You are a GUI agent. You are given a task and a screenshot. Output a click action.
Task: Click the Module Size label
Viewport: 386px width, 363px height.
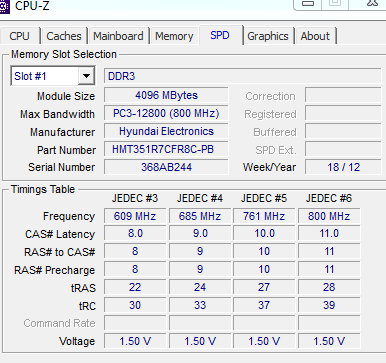66,96
